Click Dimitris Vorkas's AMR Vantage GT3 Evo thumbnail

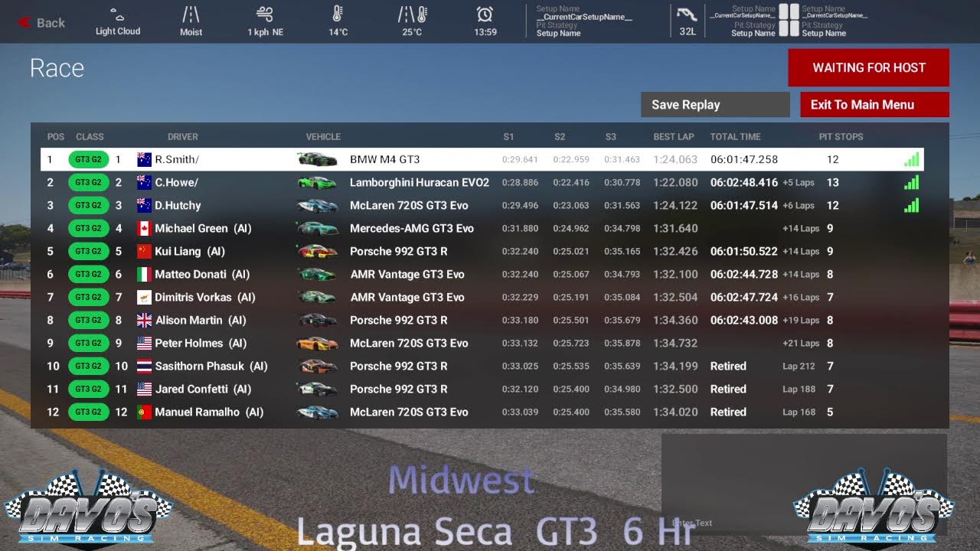(x=317, y=297)
